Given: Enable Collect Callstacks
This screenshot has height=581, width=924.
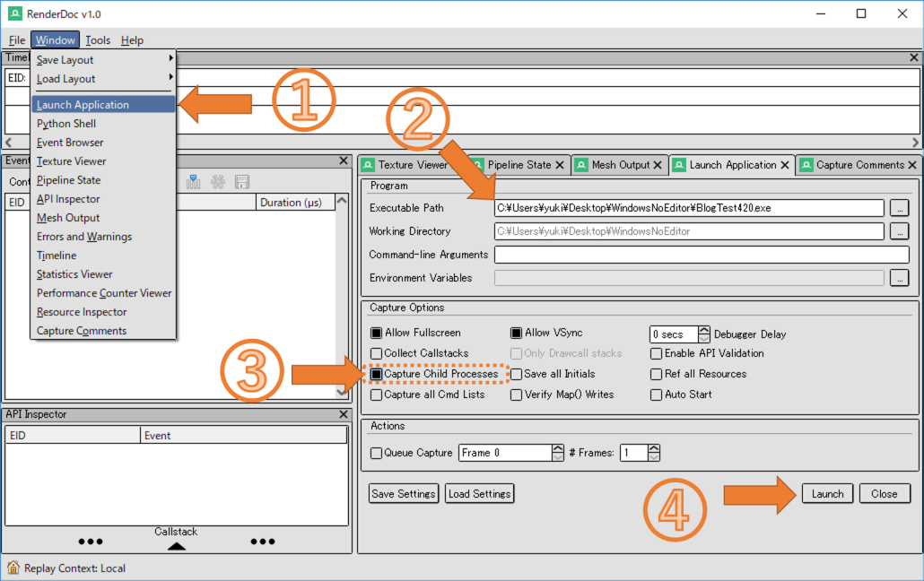Looking at the screenshot, I should 376,353.
